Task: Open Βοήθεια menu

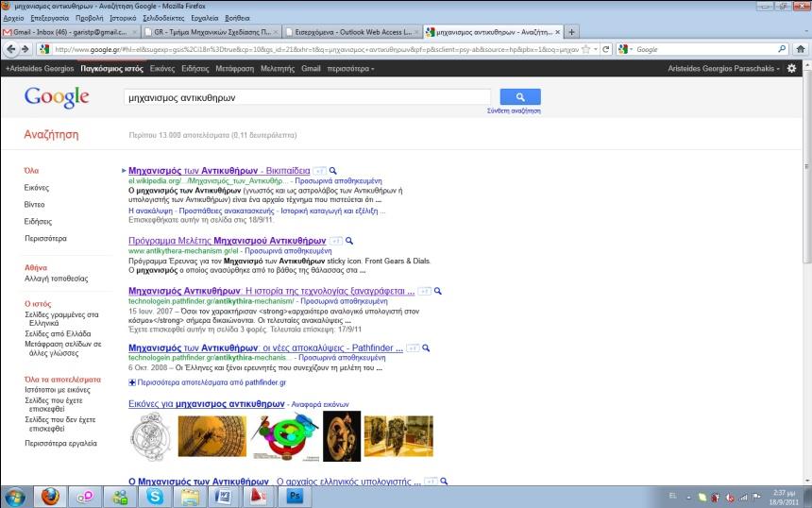Action: pos(237,18)
